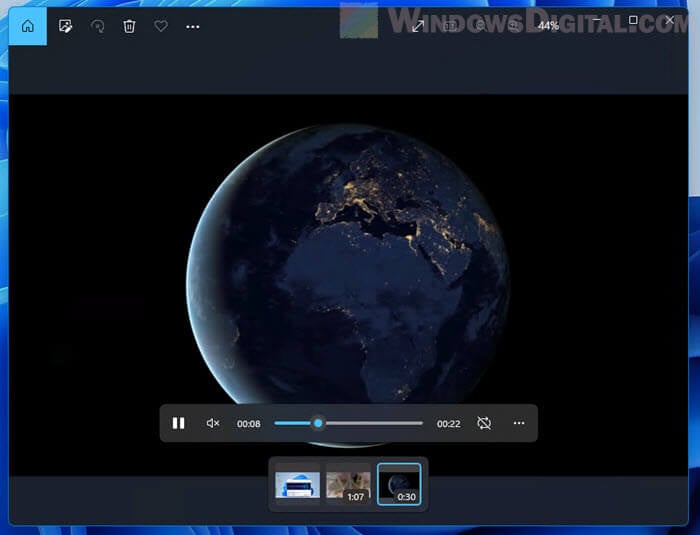Viewport: 700px width, 535px height.
Task: Enter full screen with diagonal arrows icon
Action: (x=418, y=26)
